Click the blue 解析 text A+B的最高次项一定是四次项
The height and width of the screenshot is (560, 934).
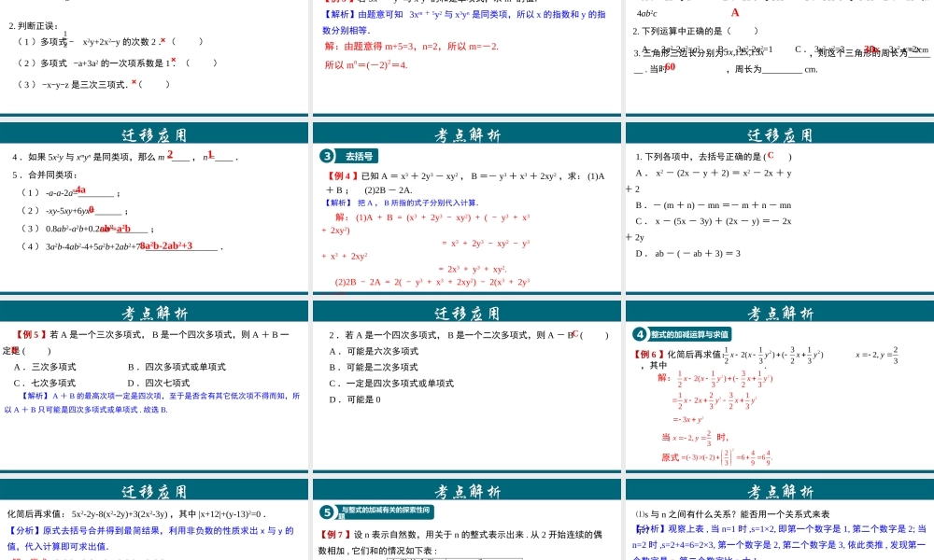pos(152,403)
